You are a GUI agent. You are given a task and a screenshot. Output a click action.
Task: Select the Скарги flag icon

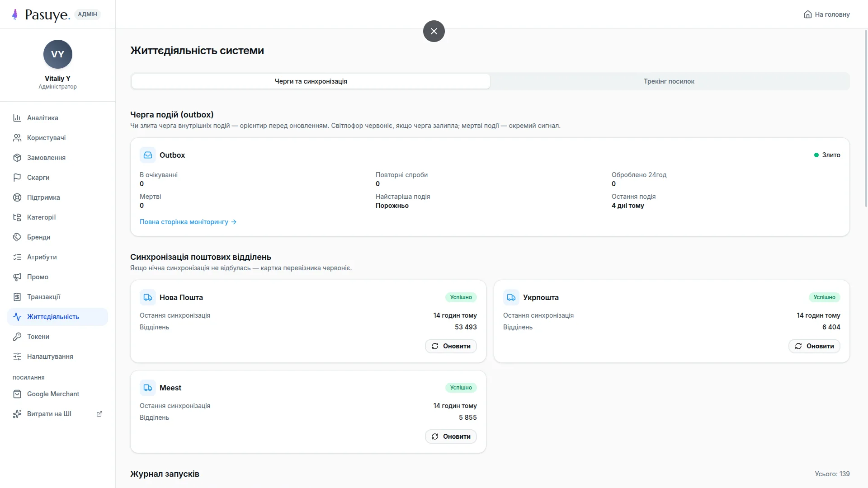pos(17,178)
